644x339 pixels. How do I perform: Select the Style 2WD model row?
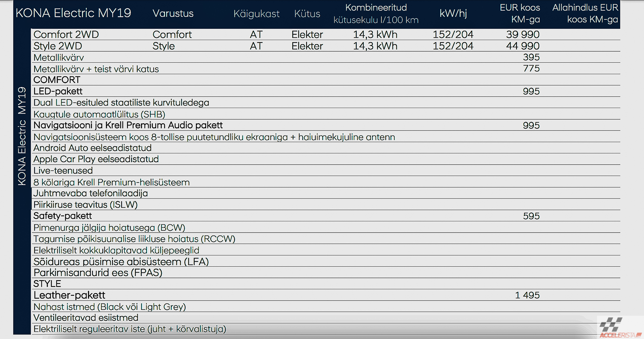326,46
